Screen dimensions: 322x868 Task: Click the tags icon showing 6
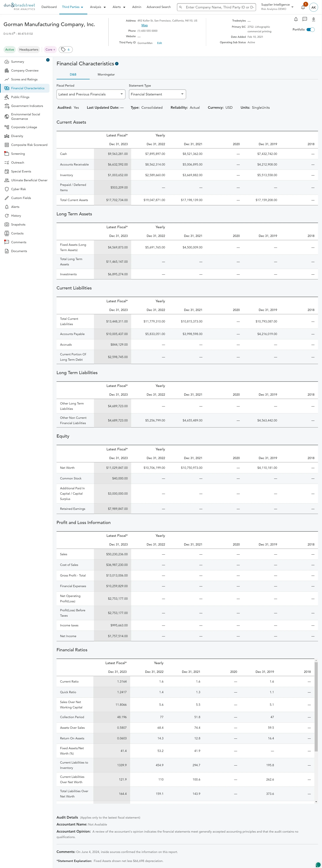click(x=66, y=50)
